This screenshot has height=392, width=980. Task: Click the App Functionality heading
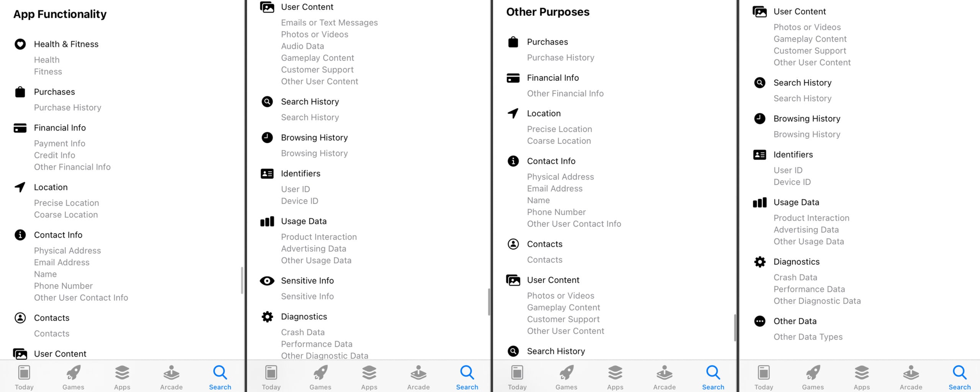[x=60, y=14]
